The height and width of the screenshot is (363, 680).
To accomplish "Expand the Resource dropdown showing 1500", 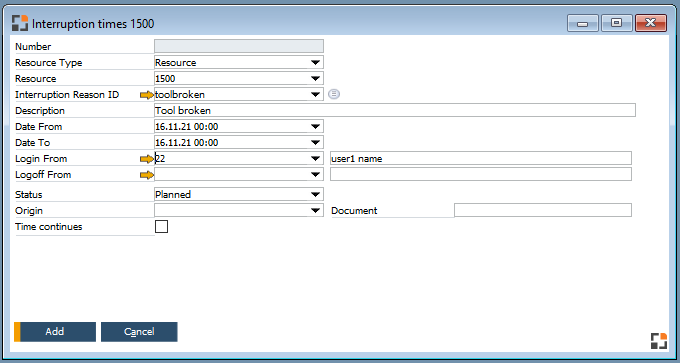I will pyautogui.click(x=315, y=78).
